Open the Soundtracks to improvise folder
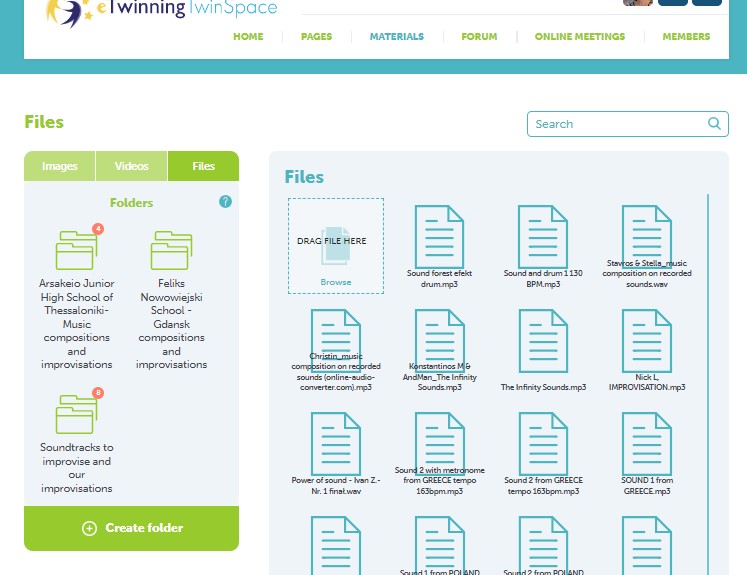The image size is (747, 575). pos(76,414)
